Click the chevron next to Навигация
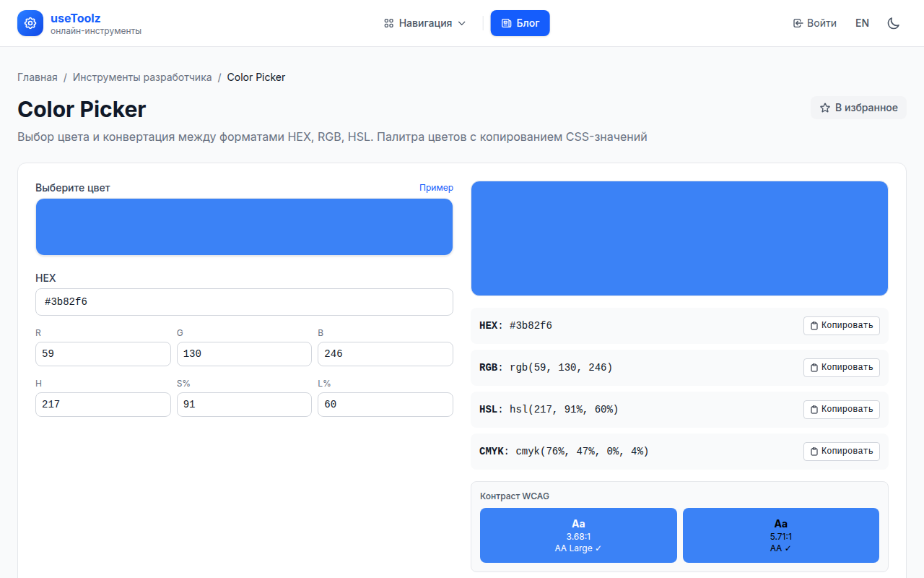The height and width of the screenshot is (578, 924). [462, 23]
